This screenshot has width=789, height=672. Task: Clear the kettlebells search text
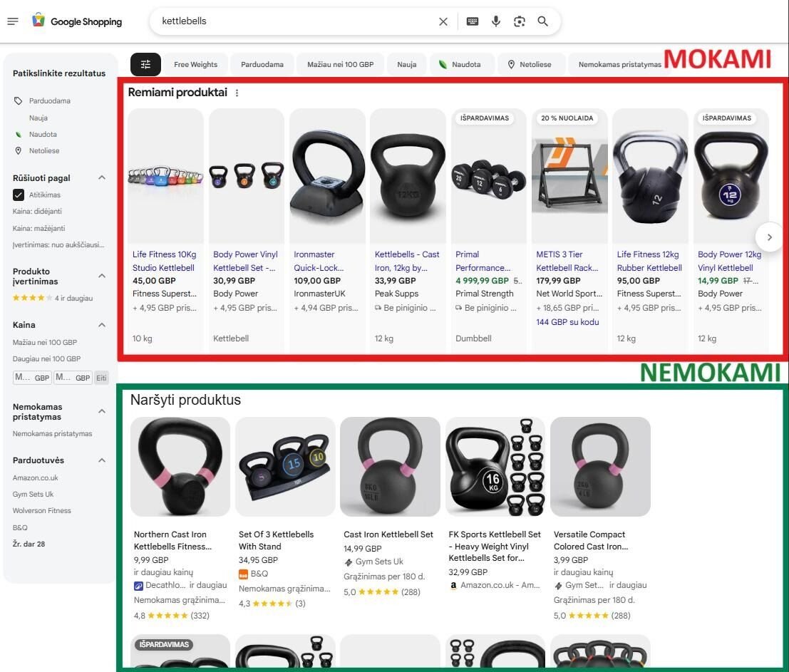(x=443, y=21)
